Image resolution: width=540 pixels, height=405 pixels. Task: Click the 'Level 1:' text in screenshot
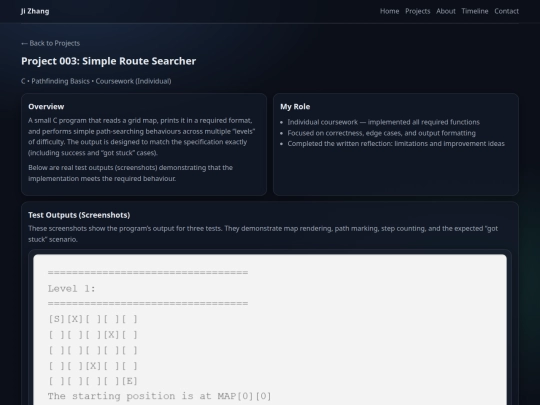tap(72, 289)
